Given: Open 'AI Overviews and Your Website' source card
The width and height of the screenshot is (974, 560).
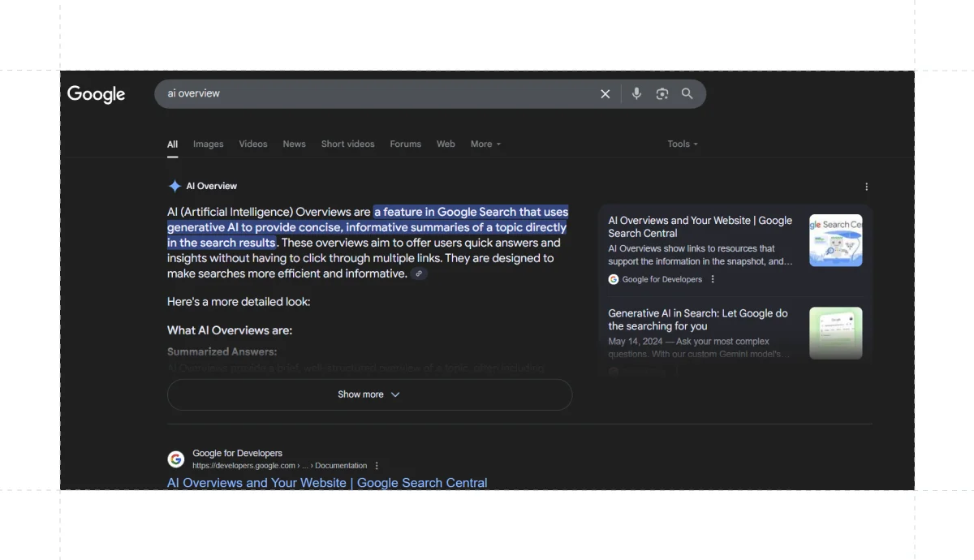Looking at the screenshot, I should tap(735, 250).
